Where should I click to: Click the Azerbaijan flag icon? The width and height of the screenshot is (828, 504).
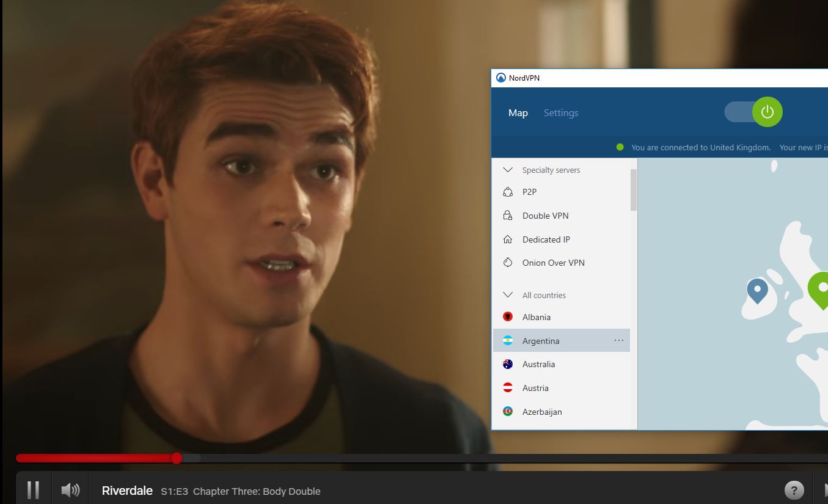508,412
